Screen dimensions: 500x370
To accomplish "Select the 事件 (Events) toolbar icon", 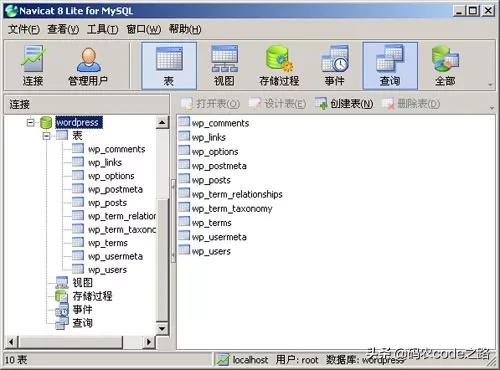I will coord(335,65).
